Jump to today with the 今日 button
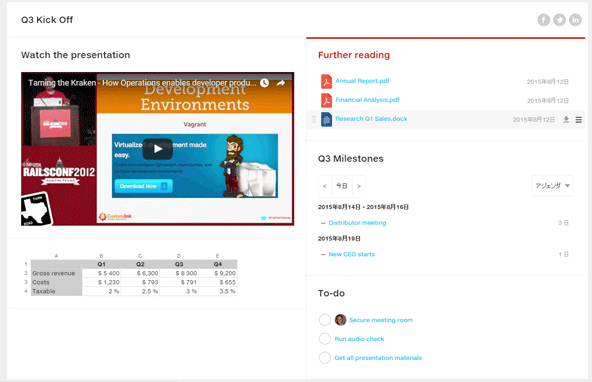The height and width of the screenshot is (382, 592). click(342, 186)
